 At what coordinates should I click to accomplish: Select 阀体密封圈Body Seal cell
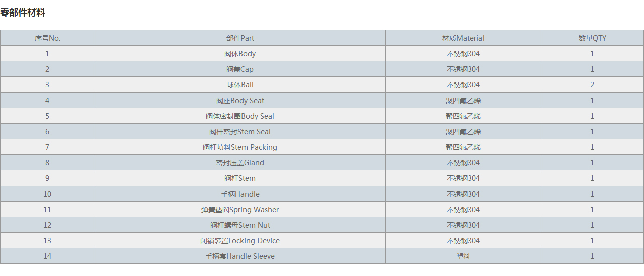240,116
